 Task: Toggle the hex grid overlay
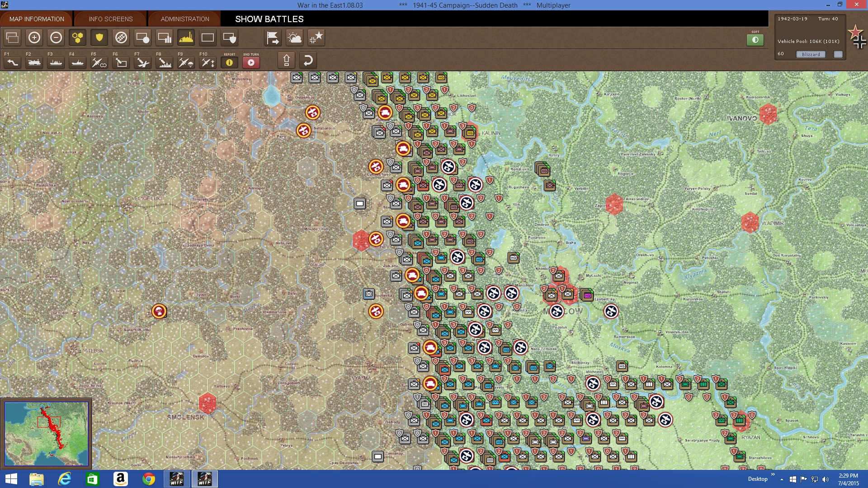coord(78,38)
